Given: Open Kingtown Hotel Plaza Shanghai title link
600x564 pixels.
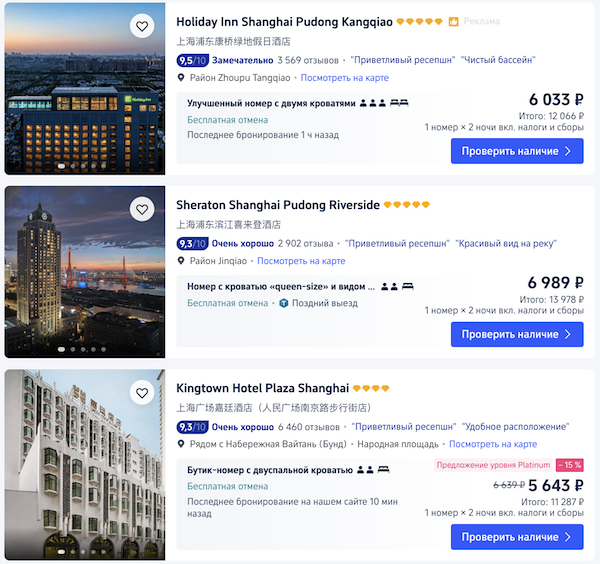Looking at the screenshot, I should pyautogui.click(x=263, y=388).
